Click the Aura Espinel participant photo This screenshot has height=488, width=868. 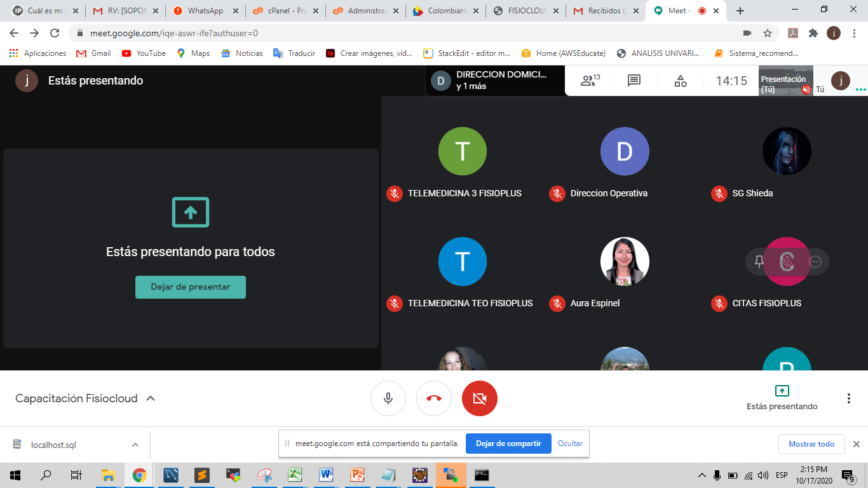coord(625,261)
